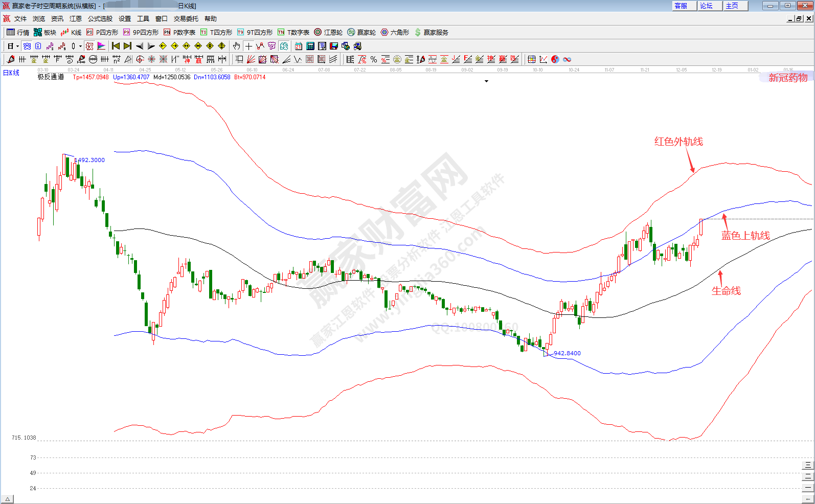The width and height of the screenshot is (815, 504).
Task: Toggle the pink flag chart display button
Action: 101,46
